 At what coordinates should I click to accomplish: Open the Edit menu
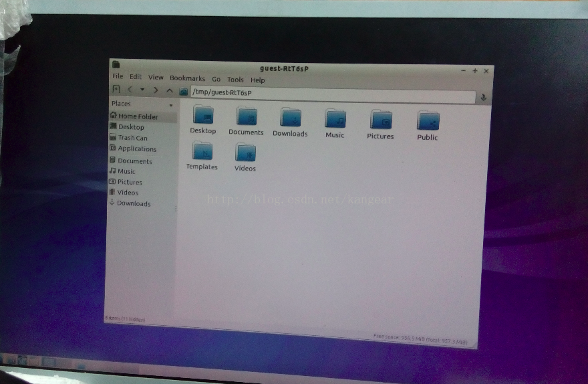[136, 77]
